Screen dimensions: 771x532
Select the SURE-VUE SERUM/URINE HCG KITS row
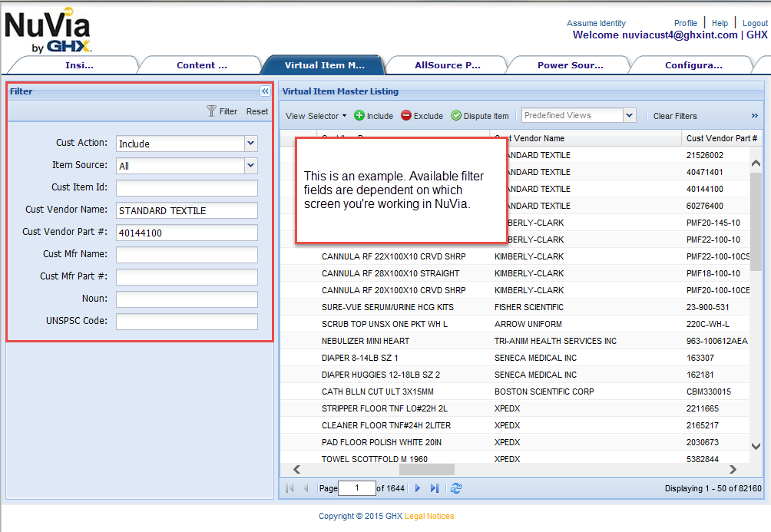(x=515, y=307)
